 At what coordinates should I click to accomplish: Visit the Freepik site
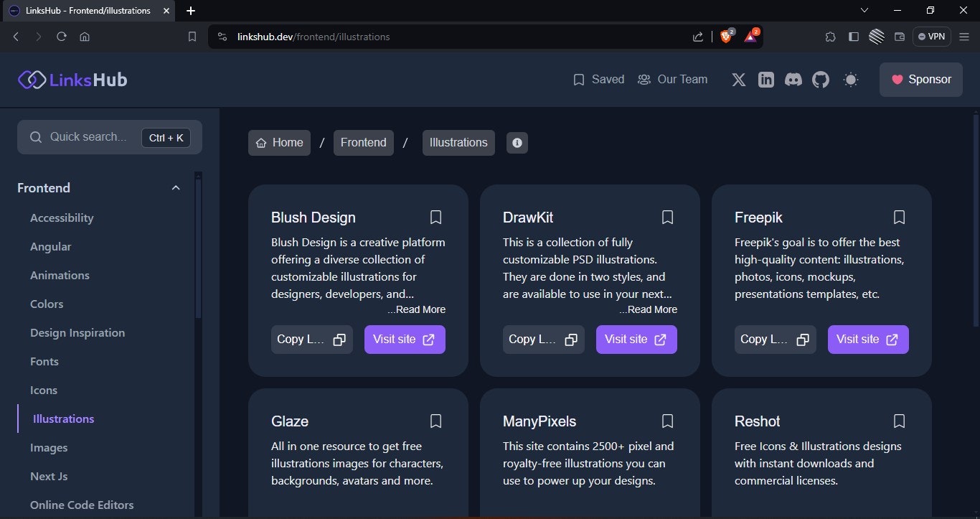(868, 340)
